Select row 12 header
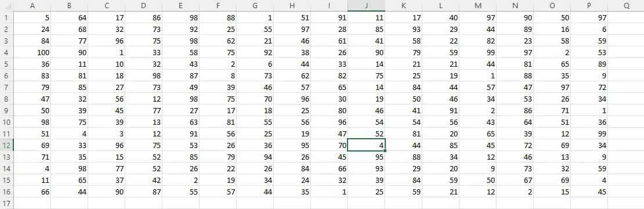 click(6, 145)
